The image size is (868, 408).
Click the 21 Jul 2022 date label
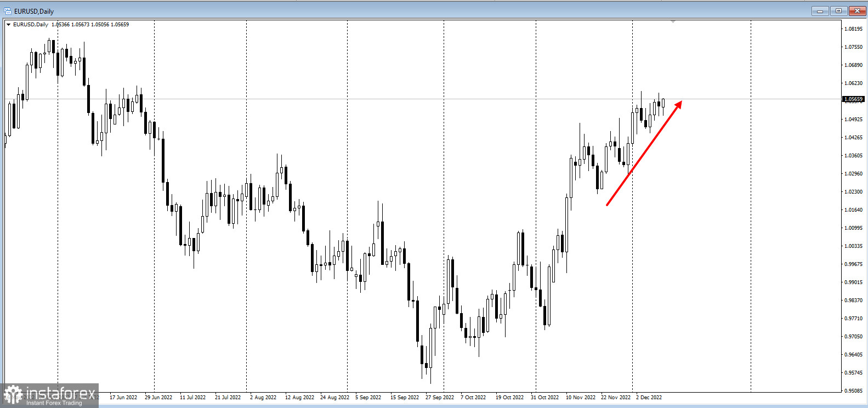tap(228, 398)
